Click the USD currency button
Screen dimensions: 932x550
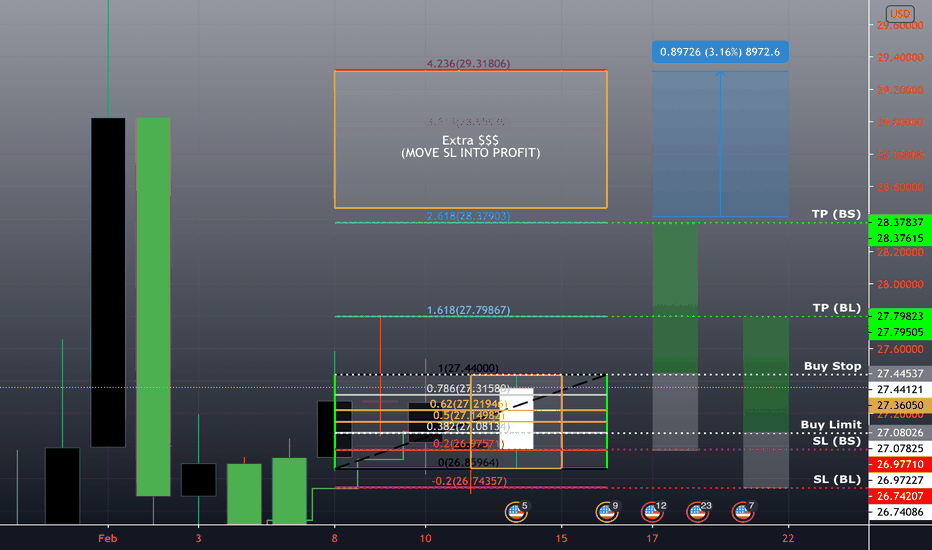tap(900, 14)
